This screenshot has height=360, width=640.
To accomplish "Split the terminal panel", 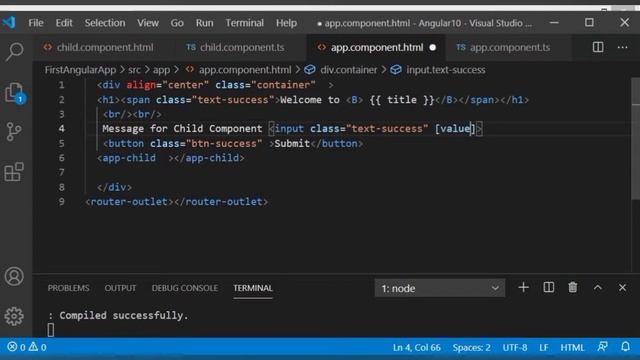I will [549, 288].
